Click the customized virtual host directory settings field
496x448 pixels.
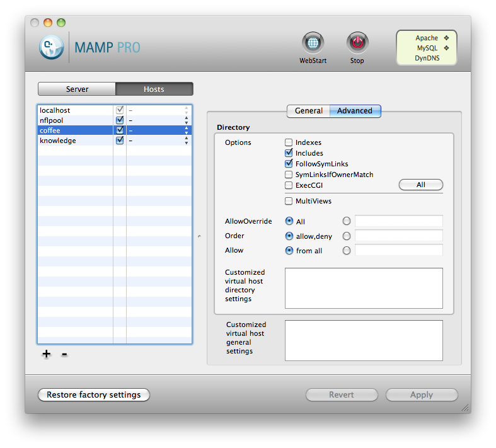[364, 288]
